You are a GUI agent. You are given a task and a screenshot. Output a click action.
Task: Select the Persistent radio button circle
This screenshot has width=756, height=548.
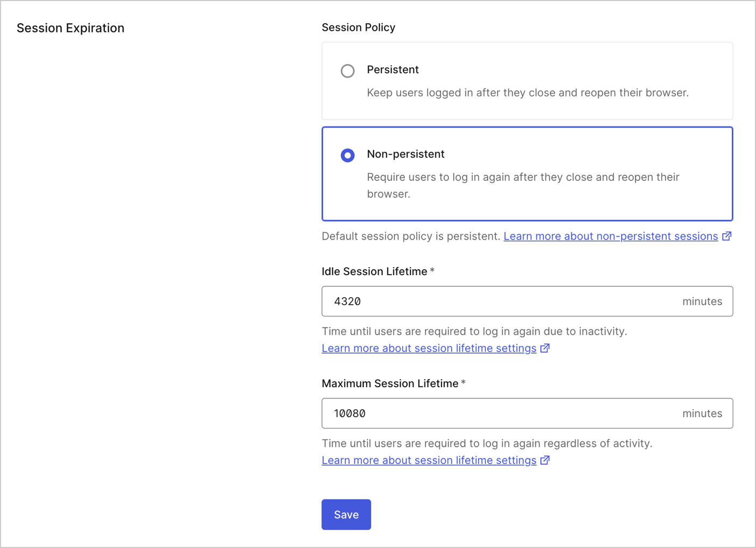pos(348,71)
